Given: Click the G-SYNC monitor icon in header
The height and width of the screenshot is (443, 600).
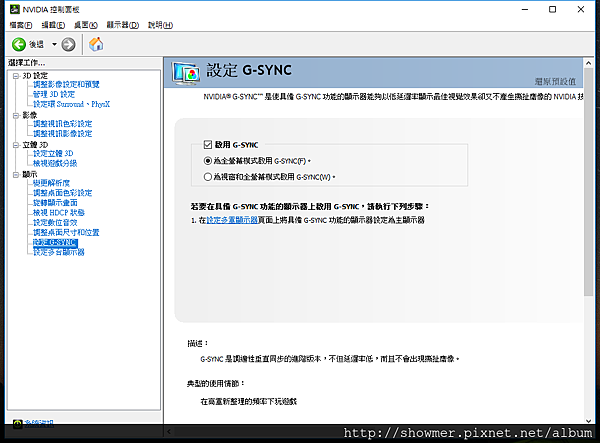Looking at the screenshot, I should point(186,73).
